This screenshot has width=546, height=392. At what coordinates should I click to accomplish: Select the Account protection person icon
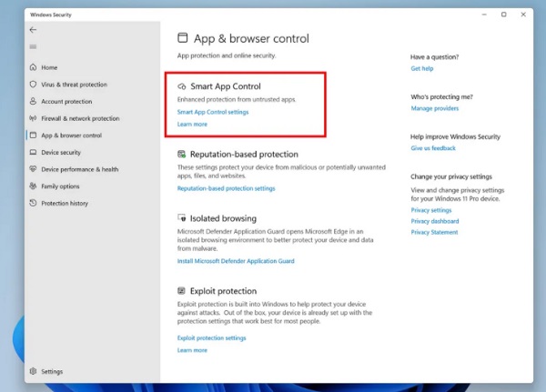pos(34,102)
